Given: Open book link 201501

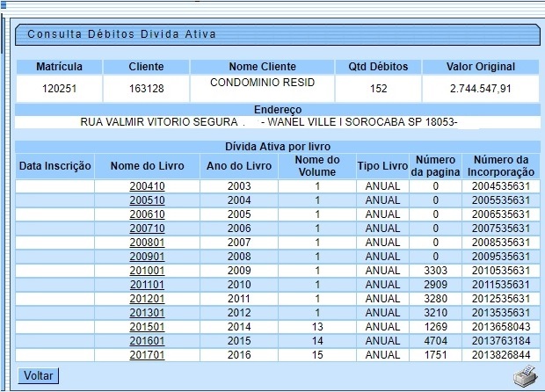Looking at the screenshot, I should (147, 327).
